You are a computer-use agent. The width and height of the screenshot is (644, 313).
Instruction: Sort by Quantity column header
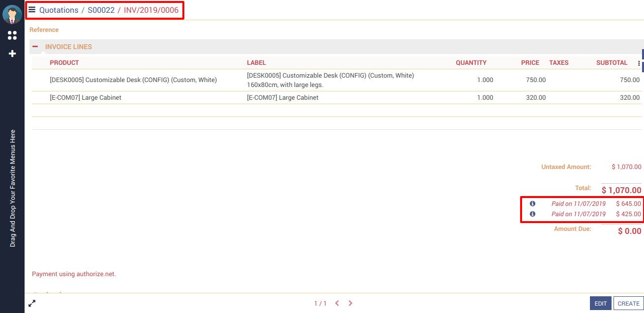[471, 63]
